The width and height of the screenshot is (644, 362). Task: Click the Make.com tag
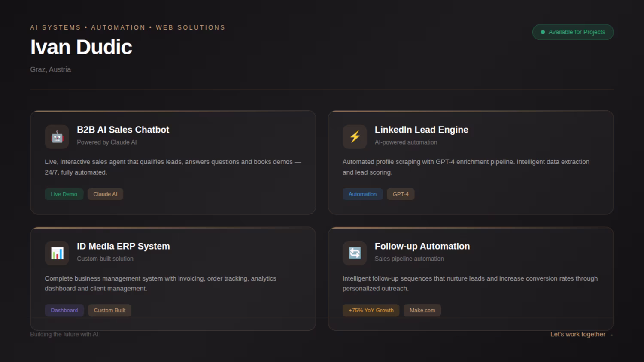pos(422,311)
